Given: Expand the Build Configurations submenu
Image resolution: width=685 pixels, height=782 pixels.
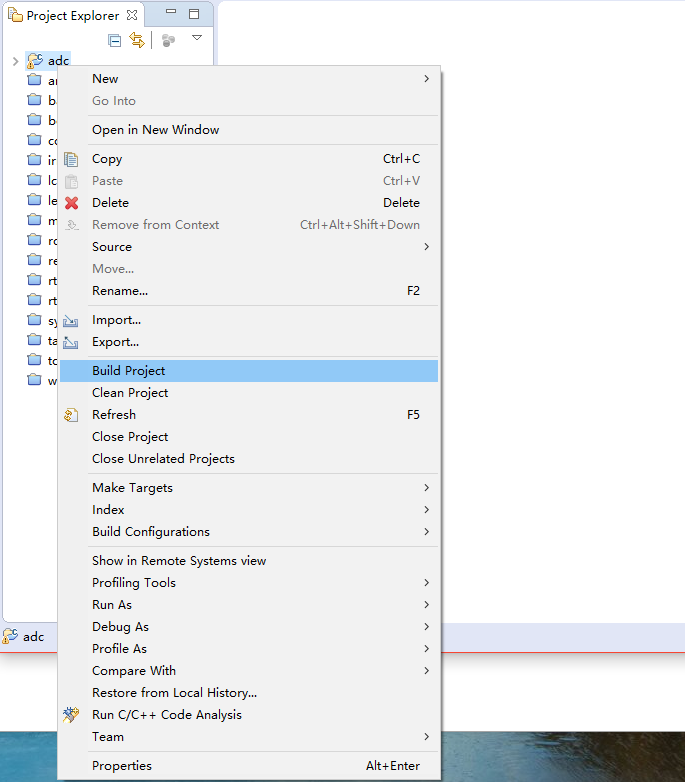Looking at the screenshot, I should click(427, 532).
